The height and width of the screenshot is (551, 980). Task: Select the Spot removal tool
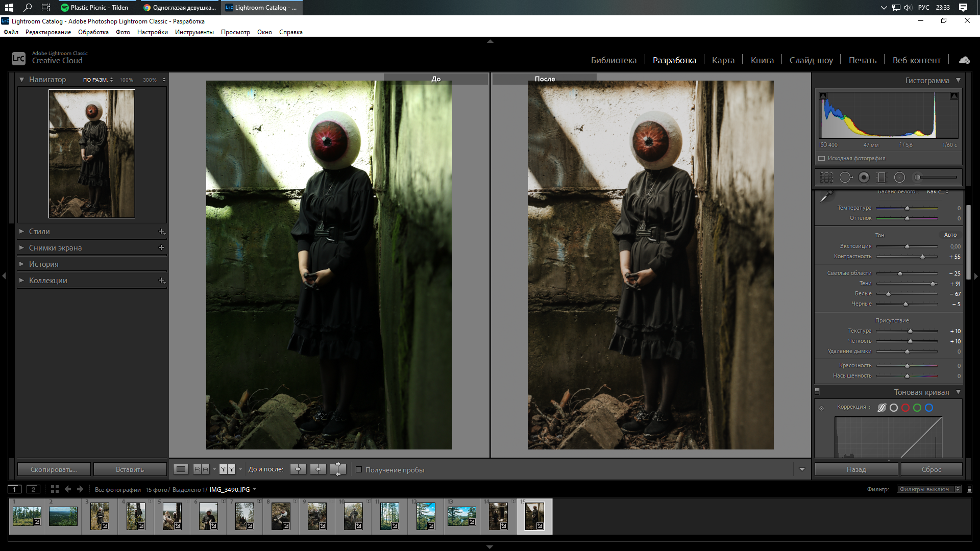click(846, 178)
